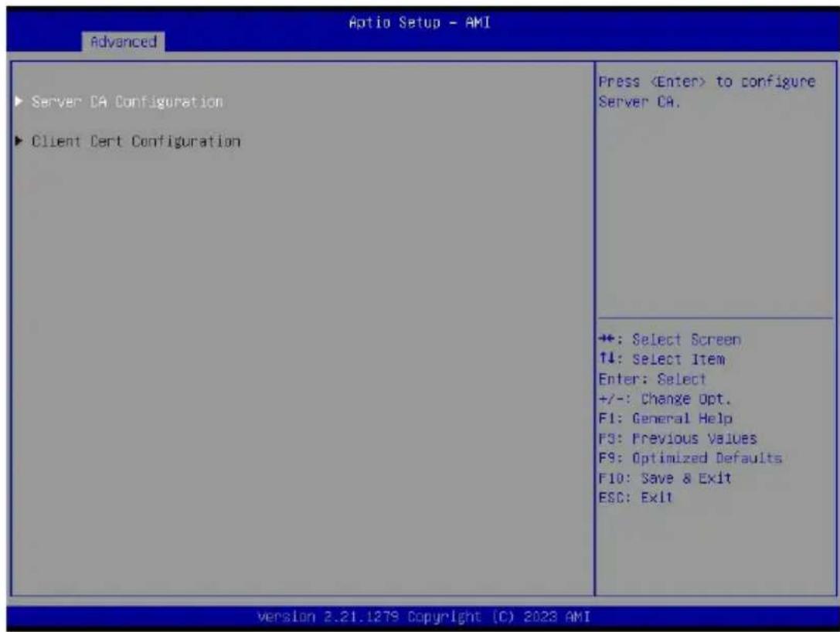Open Client Cert Configuration submenu
This screenshot has height=632, width=840.
pyautogui.click(x=135, y=141)
